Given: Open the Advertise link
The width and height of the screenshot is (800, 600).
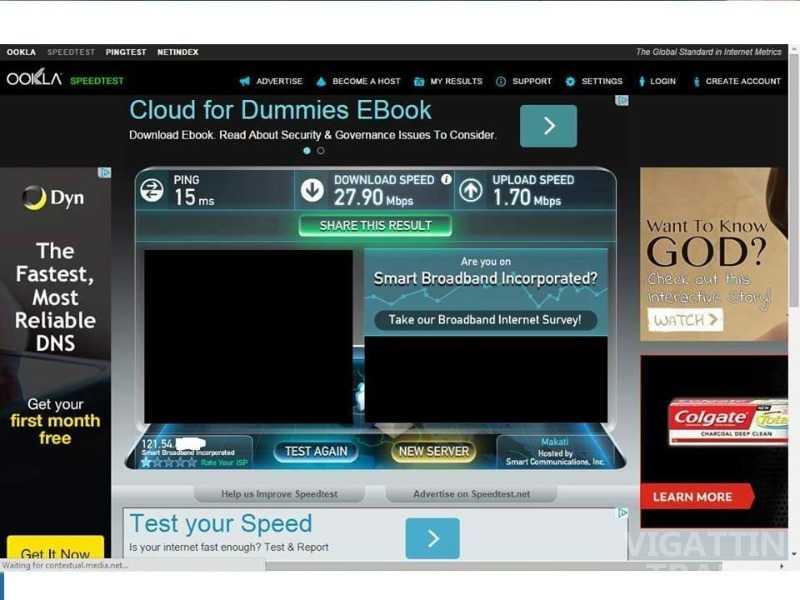Looking at the screenshot, I should click(x=279, y=81).
